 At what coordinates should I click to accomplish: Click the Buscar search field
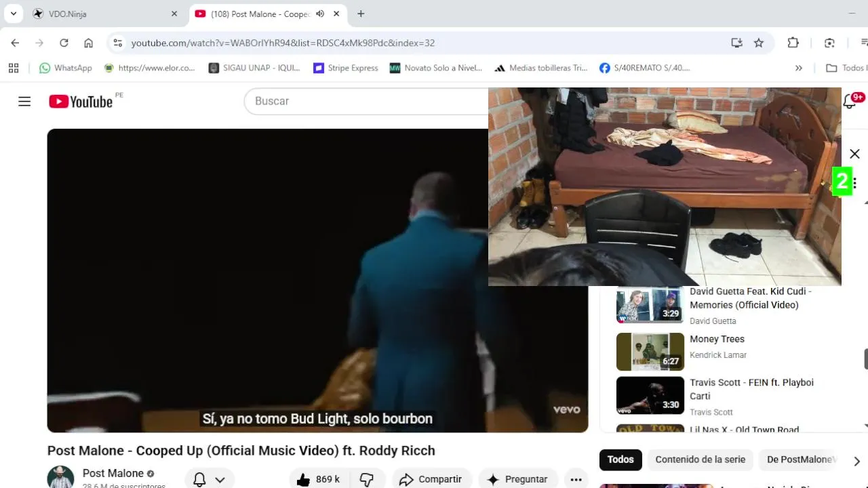(366, 101)
